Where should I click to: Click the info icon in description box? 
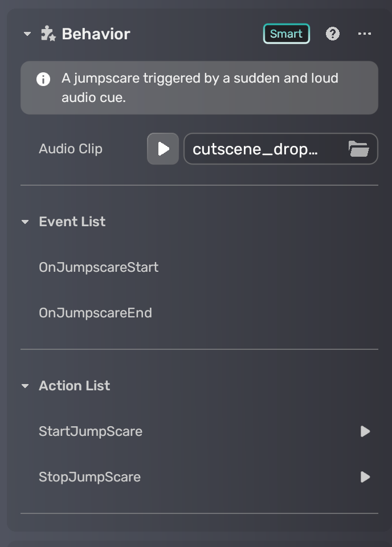pos(43,79)
